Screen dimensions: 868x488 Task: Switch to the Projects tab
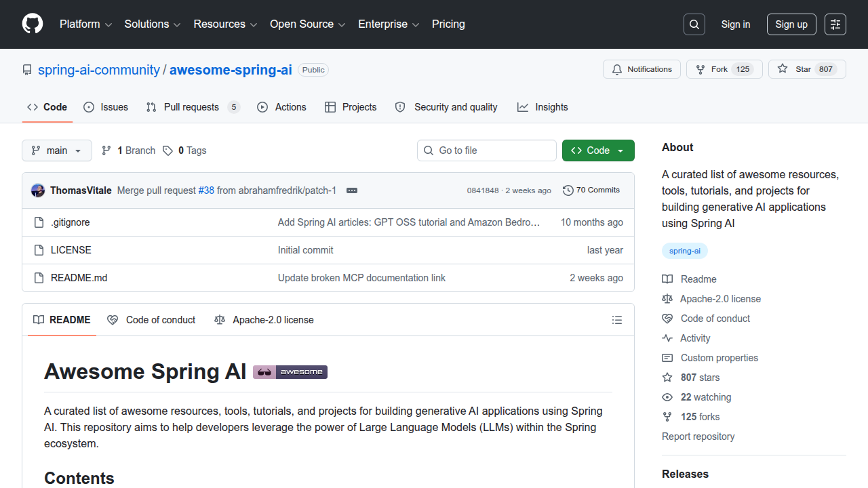(351, 107)
